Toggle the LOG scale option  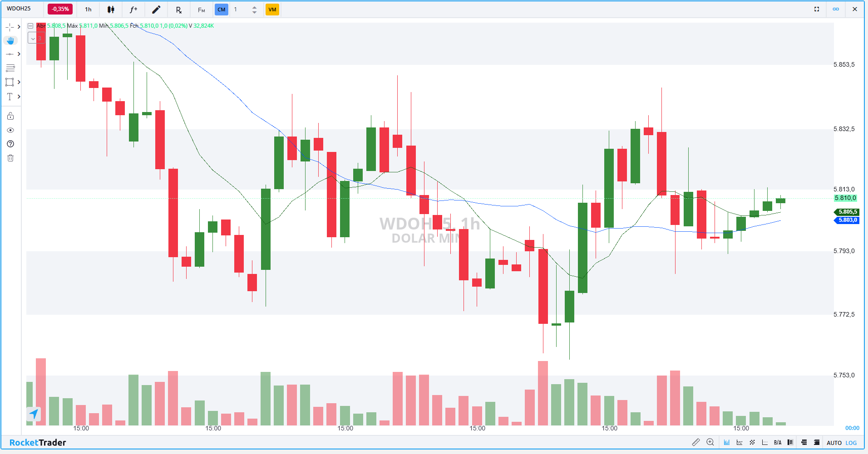(x=851, y=443)
